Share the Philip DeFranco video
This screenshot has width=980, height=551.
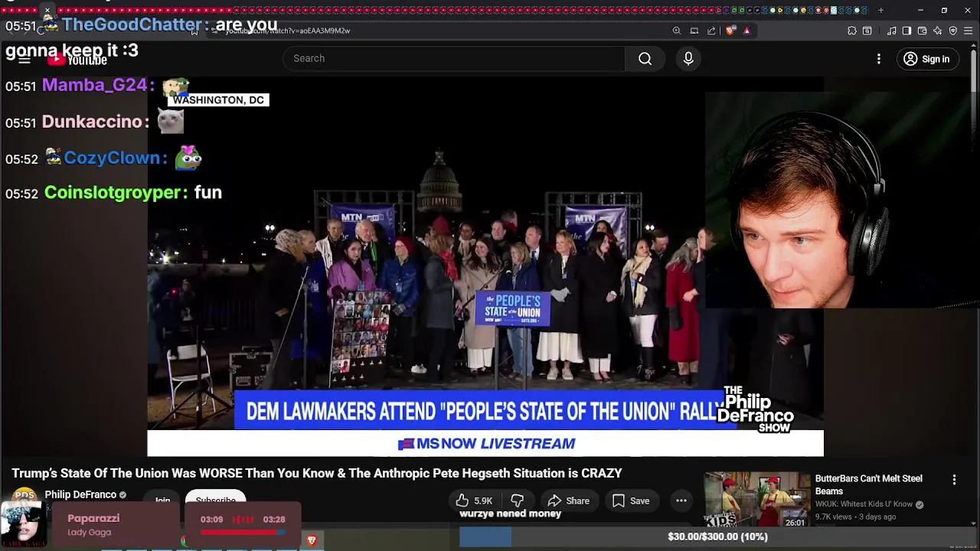569,500
